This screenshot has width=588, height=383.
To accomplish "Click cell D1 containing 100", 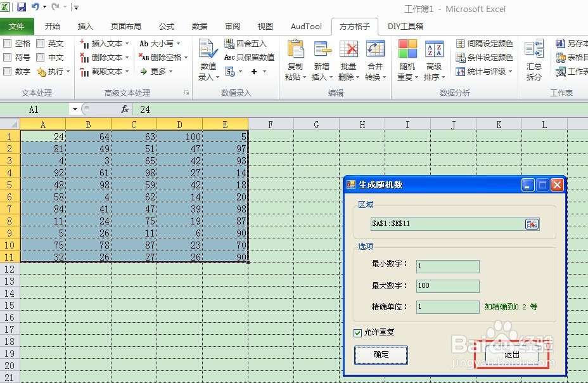I will (x=179, y=136).
